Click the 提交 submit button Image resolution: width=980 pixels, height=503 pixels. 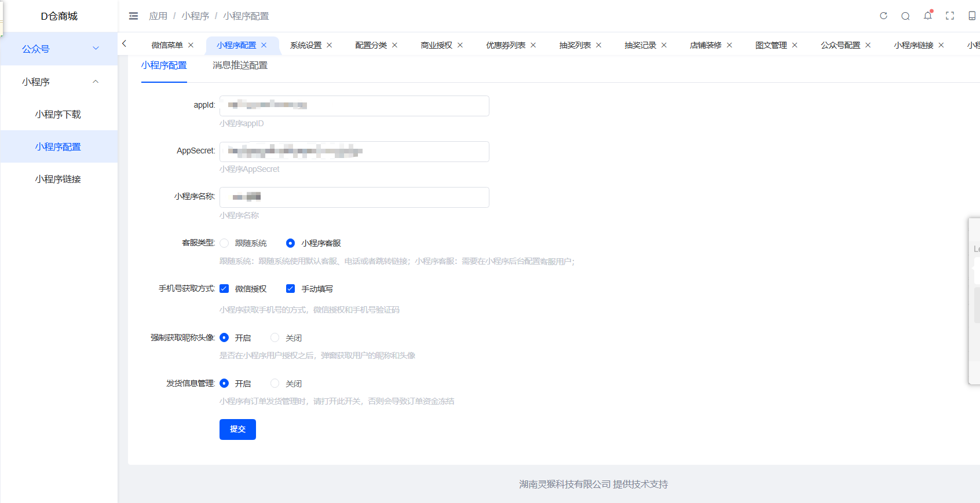(237, 429)
